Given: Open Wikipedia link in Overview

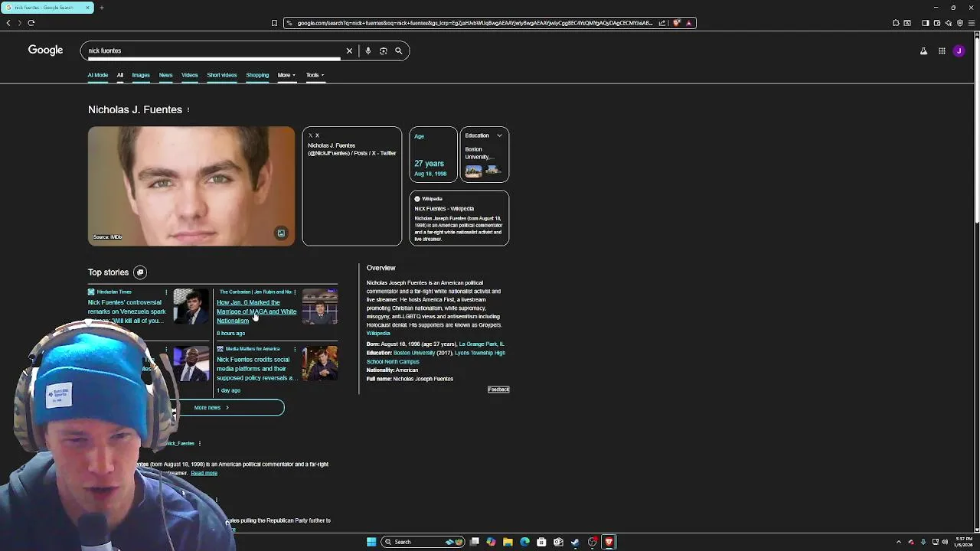Looking at the screenshot, I should 378,334.
